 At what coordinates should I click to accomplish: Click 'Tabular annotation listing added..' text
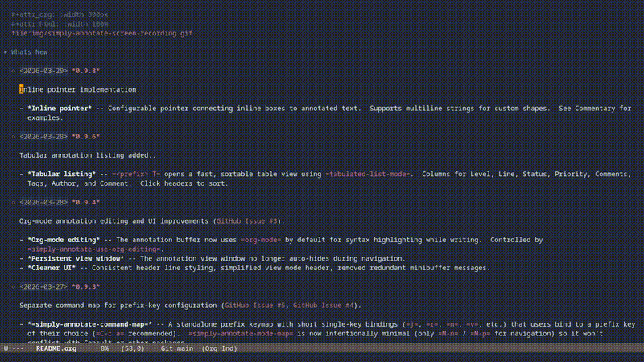coord(88,155)
